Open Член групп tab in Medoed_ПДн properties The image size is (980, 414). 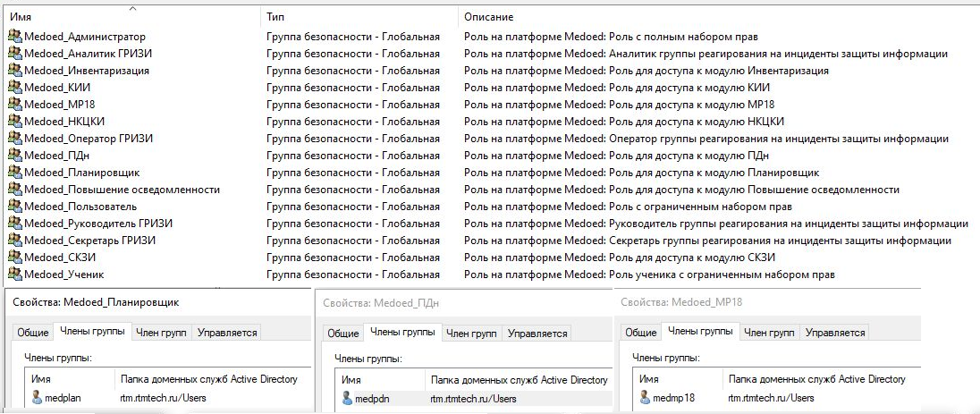pos(472,334)
